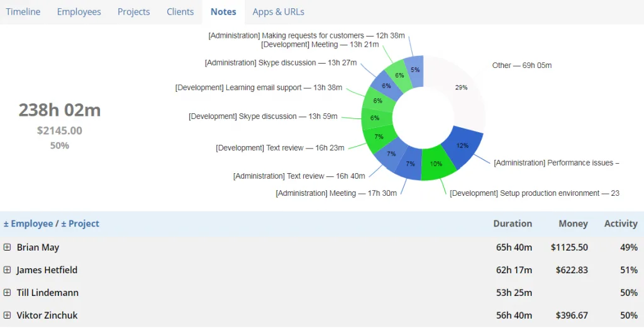The image size is (644, 328).
Task: Click Viktor Zinchuk's duration 56h 40m
Action: (x=514, y=315)
